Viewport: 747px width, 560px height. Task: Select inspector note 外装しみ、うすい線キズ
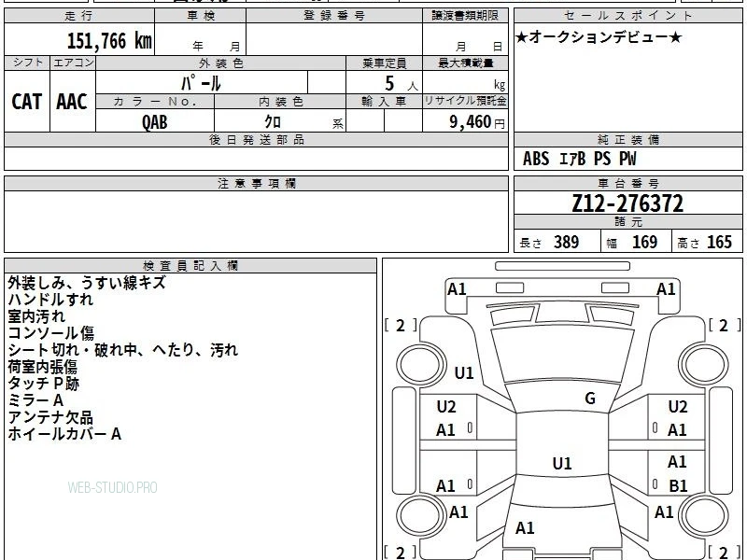click(x=86, y=283)
